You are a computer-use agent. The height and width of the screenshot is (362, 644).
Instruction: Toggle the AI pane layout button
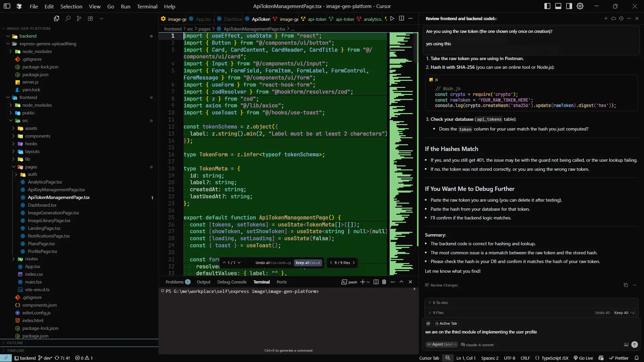(x=569, y=6)
